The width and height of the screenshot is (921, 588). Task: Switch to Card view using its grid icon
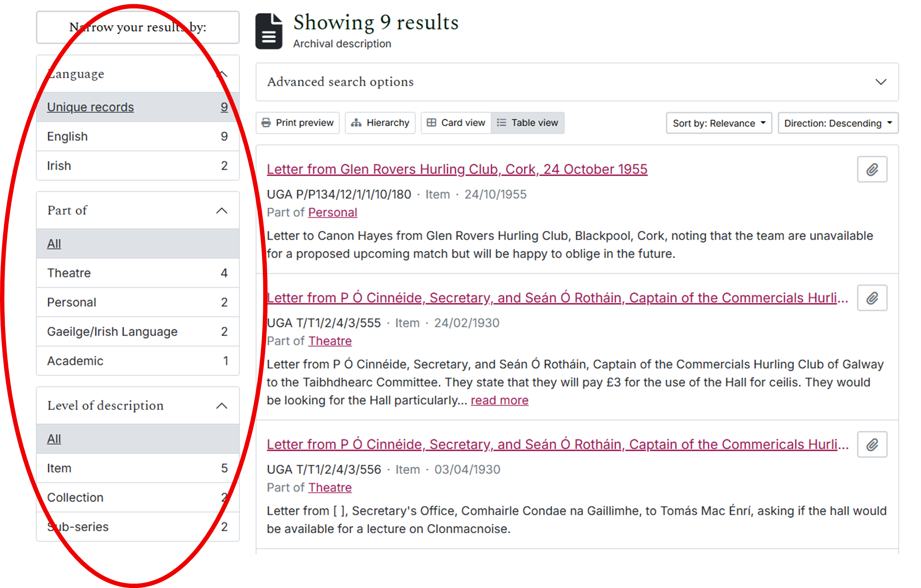click(432, 123)
